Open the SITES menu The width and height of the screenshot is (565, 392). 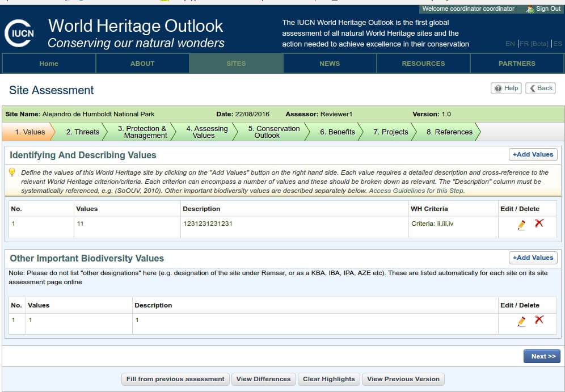(x=236, y=64)
